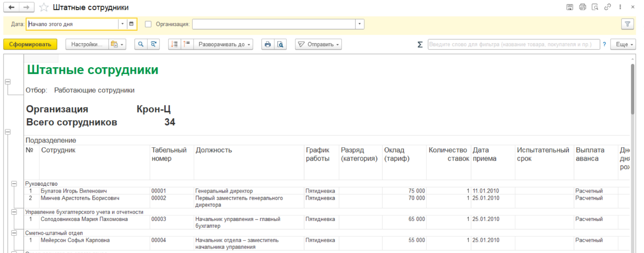This screenshot has width=644, height=253.
Task: Open the Еще menu
Action: click(x=623, y=44)
